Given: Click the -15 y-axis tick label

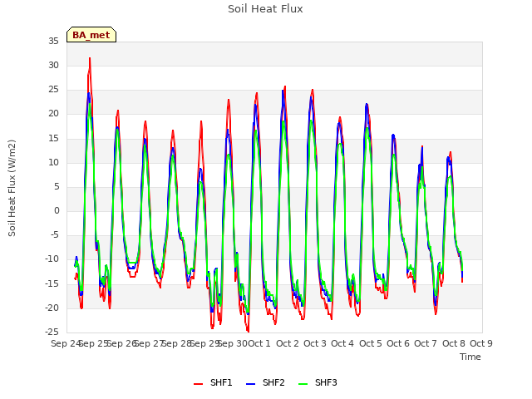Looking at the screenshot, I should 52,283.
